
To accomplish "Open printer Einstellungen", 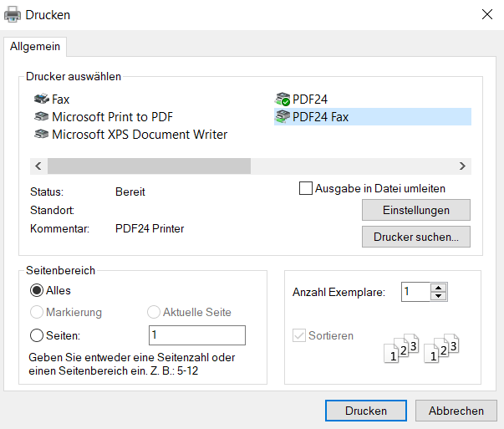I will tap(415, 210).
